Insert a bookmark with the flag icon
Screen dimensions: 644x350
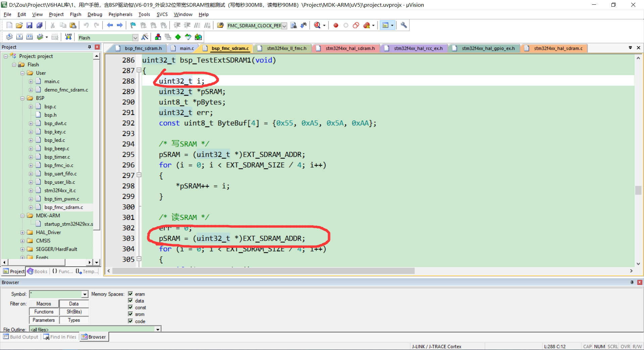(x=133, y=25)
